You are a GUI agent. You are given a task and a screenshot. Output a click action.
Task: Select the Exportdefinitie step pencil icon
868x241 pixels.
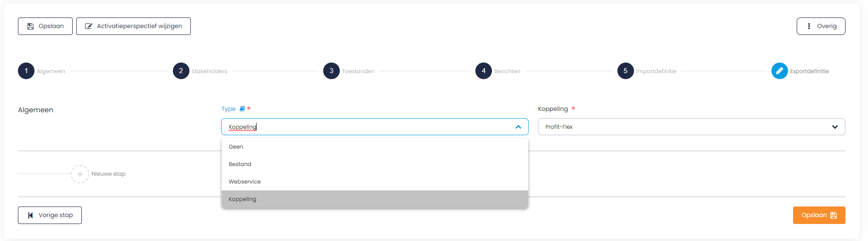click(780, 71)
